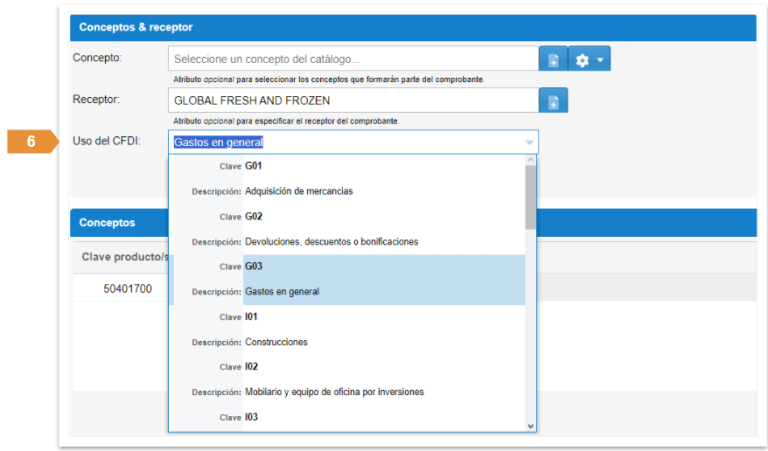The image size is (768, 451).
Task: Choose Adquisición de mercancías from the list
Action: [298, 191]
